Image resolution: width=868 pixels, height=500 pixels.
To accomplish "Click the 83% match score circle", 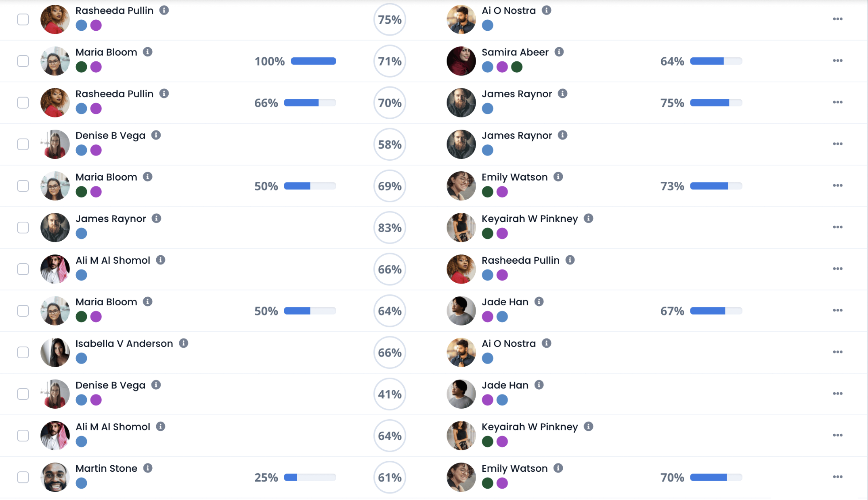I will pyautogui.click(x=390, y=228).
